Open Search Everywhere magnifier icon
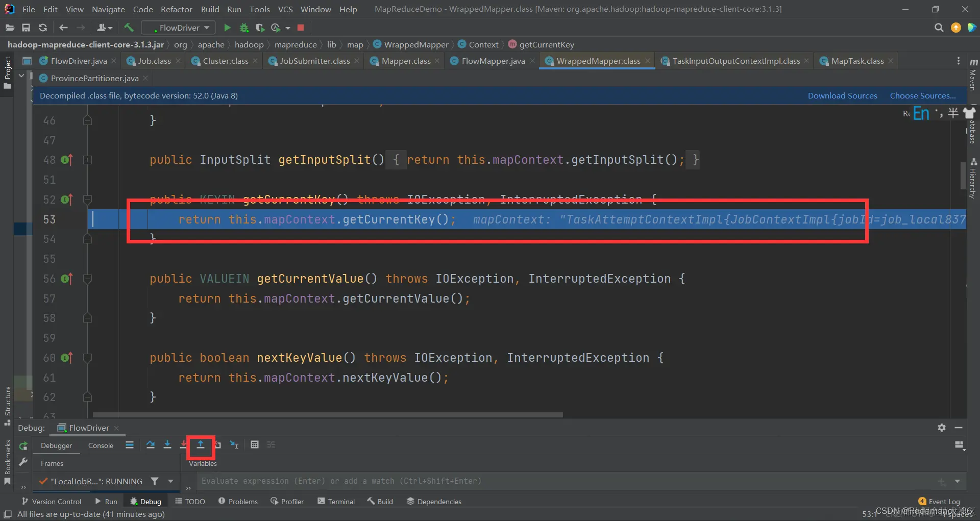 tap(939, 28)
